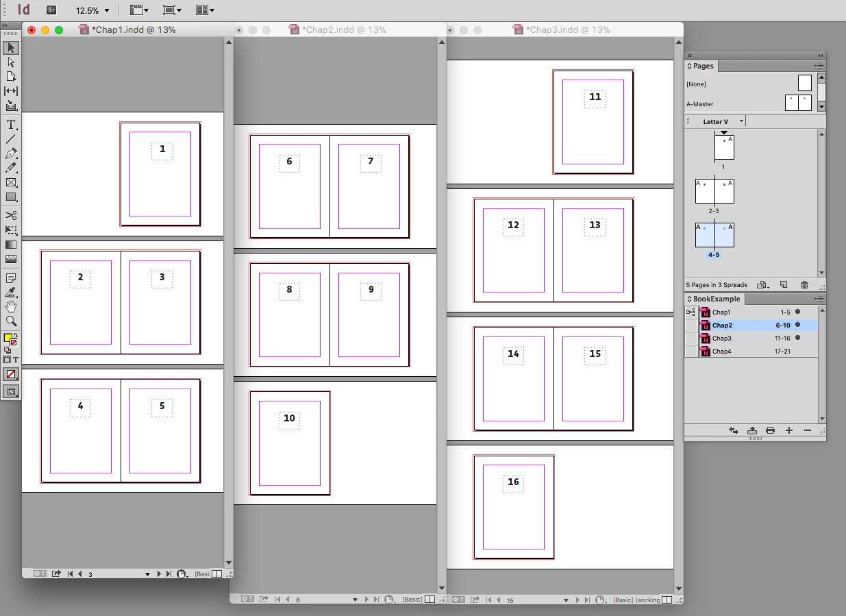The image size is (846, 616).
Task: Toggle screen mode button at toolbox bottom
Action: tap(11, 392)
